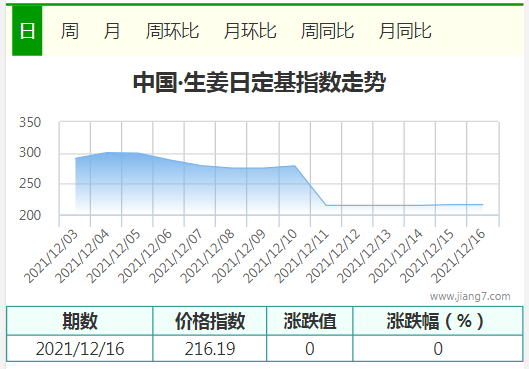Click the www.jiang7.com chart credit link
This screenshot has width=529, height=369.
(x=470, y=296)
